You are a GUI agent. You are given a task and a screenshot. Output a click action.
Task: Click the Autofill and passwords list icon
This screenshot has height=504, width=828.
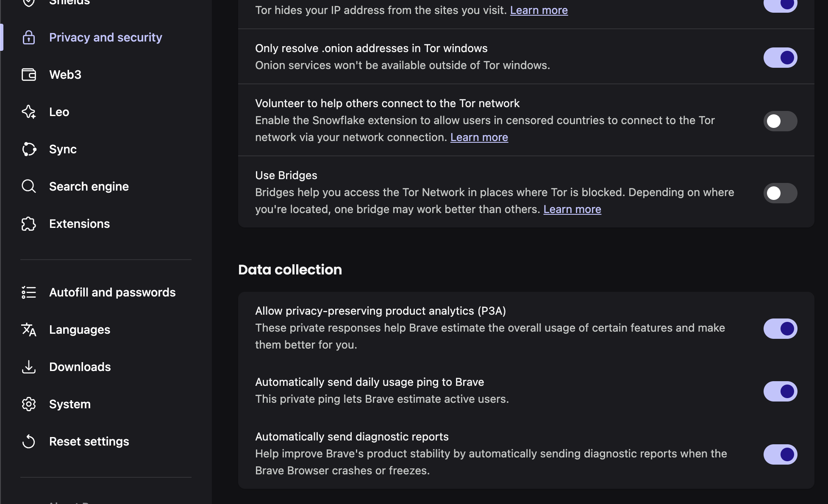(29, 292)
